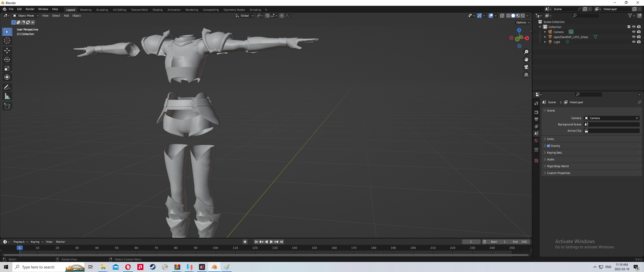Toggle visibility of the Light object
Image resolution: width=644 pixels, height=272 pixels.
634,42
